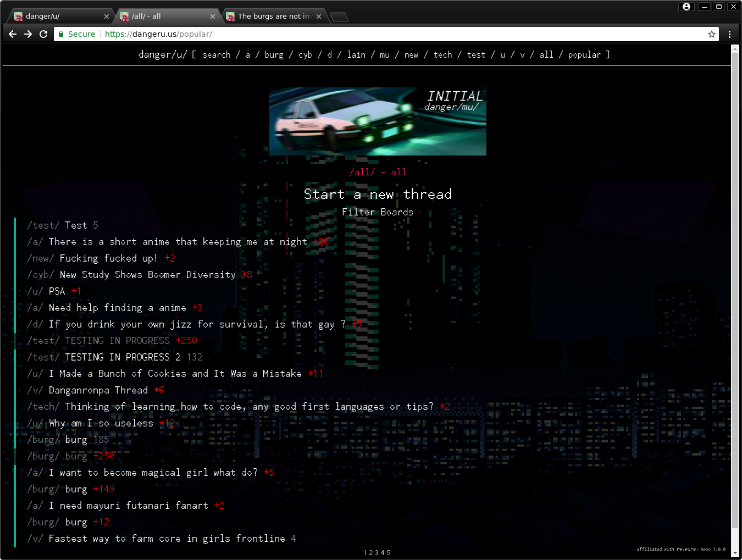Go to the 'd' board in navigation
Screen dimensions: 742x560
330,54
